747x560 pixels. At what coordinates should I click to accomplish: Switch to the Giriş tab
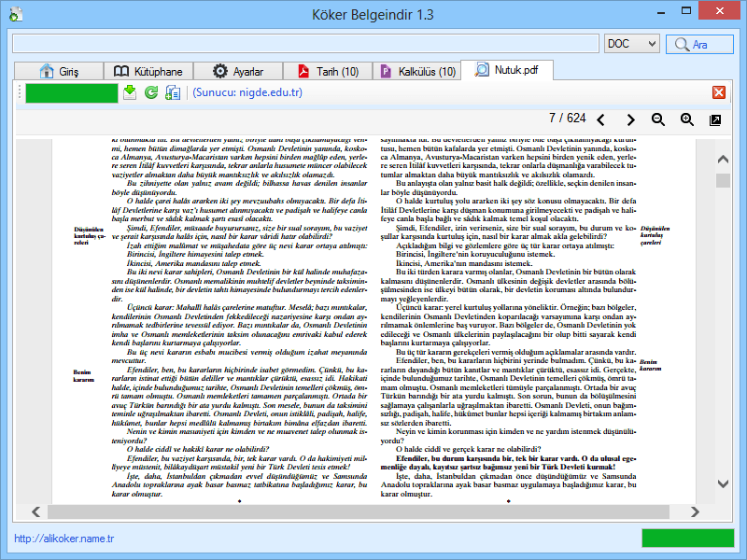point(60,71)
